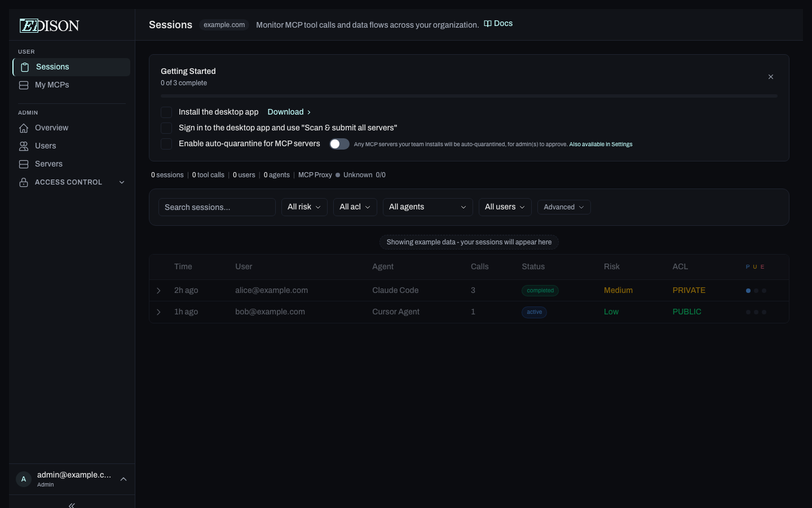Screen dimensions: 812x508
Task: Tick the Sign in to desktop app checkbox
Action: click(x=166, y=128)
